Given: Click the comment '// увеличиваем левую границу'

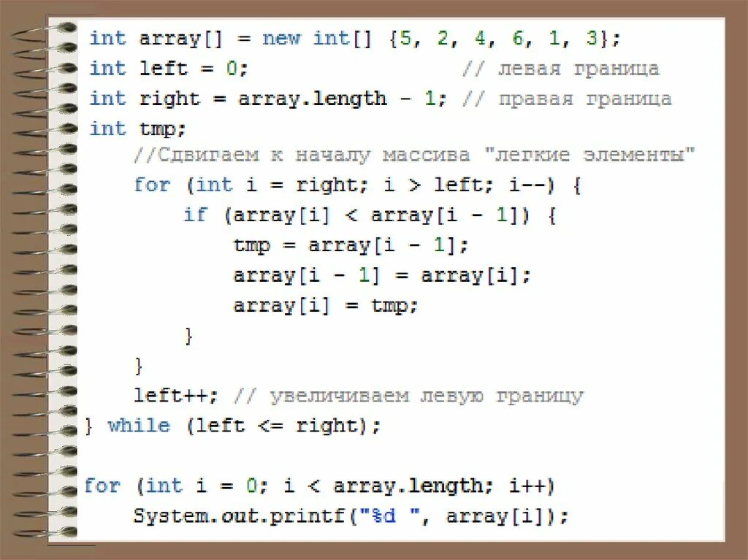Looking at the screenshot, I should click(408, 396).
